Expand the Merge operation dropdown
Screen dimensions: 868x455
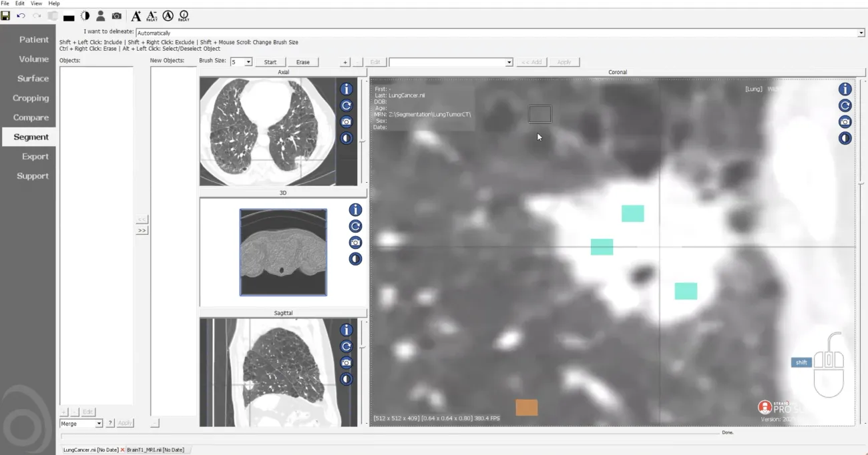pyautogui.click(x=99, y=424)
